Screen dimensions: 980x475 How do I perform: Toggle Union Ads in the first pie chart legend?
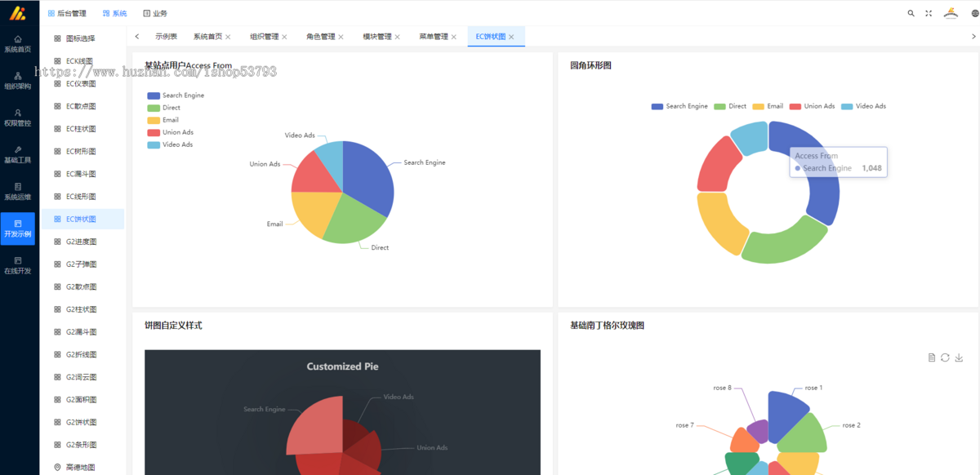coord(170,132)
